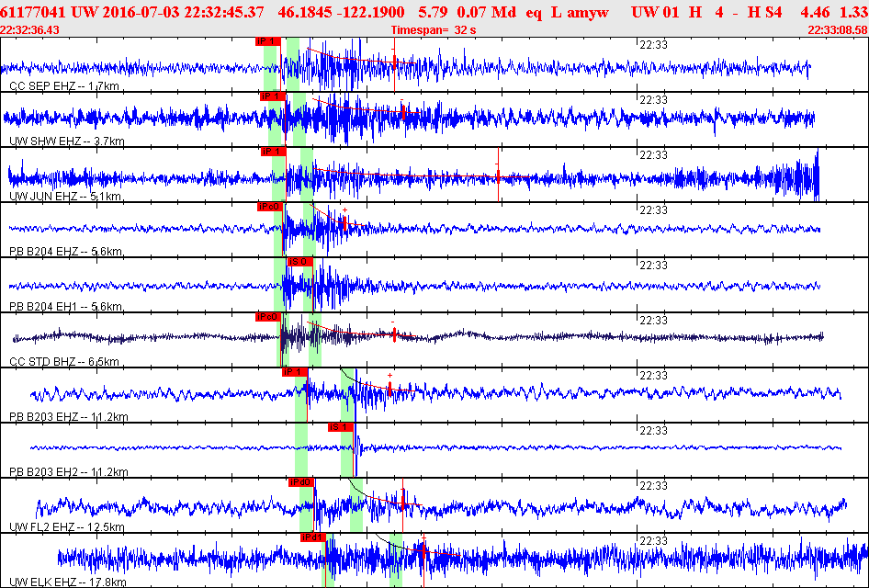869x588 pixels.
Task: Click the coda duration marker on UW ELK trace
Action: [423, 552]
